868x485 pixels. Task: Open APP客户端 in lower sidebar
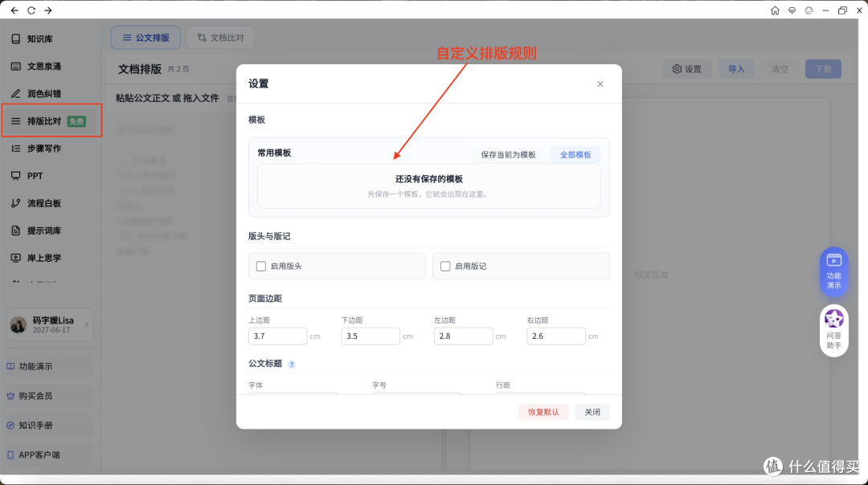(49, 455)
